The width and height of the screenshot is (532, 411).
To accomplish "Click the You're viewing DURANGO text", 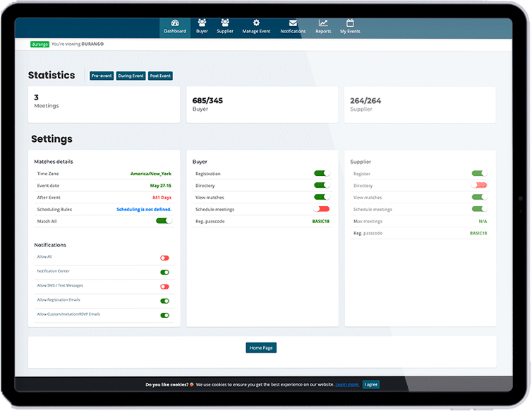I will point(78,44).
